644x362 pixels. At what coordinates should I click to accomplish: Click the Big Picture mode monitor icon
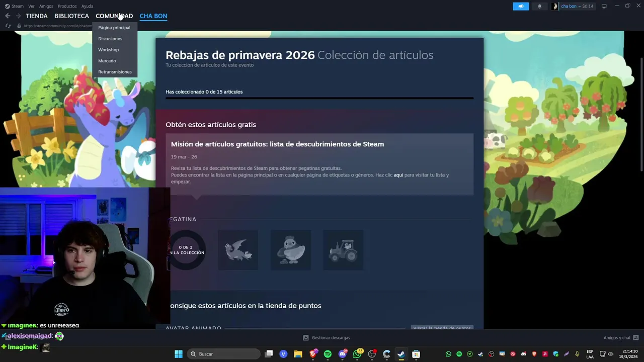coord(604,6)
